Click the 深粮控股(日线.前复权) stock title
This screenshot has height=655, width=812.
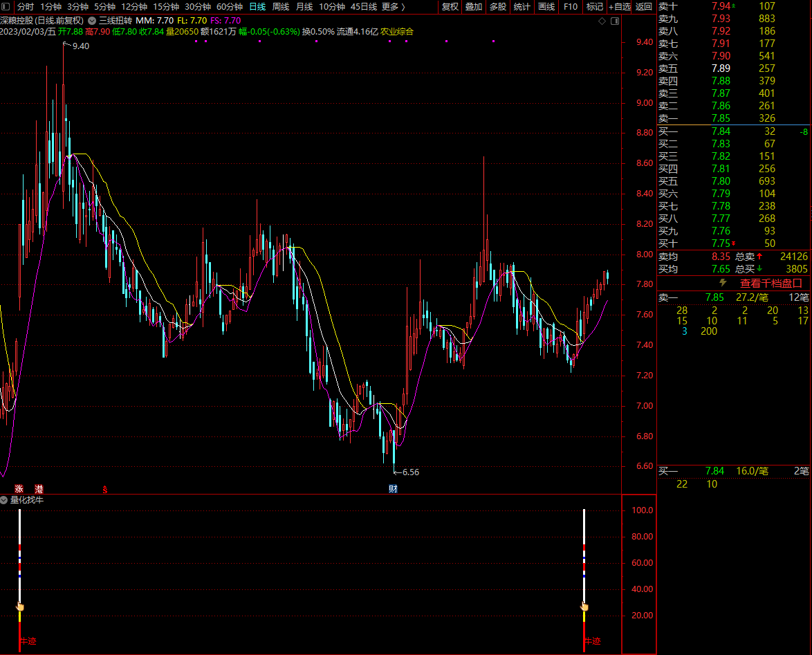tap(42, 21)
